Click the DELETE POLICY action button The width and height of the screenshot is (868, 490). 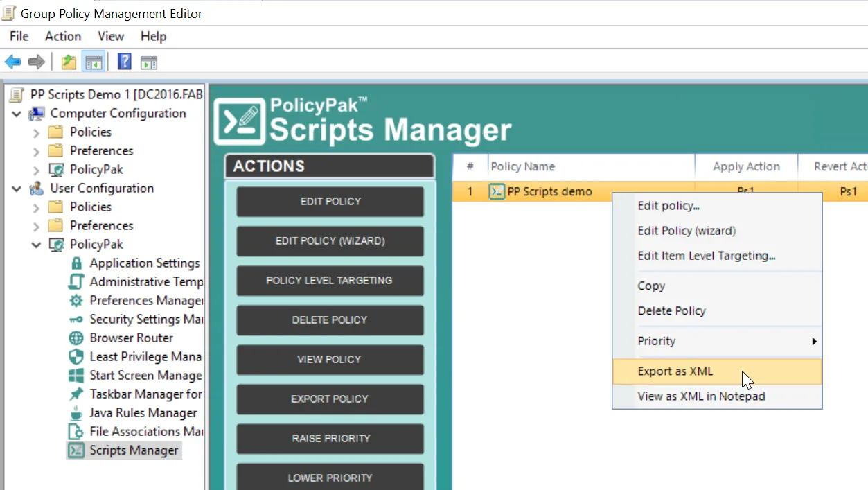tap(330, 320)
